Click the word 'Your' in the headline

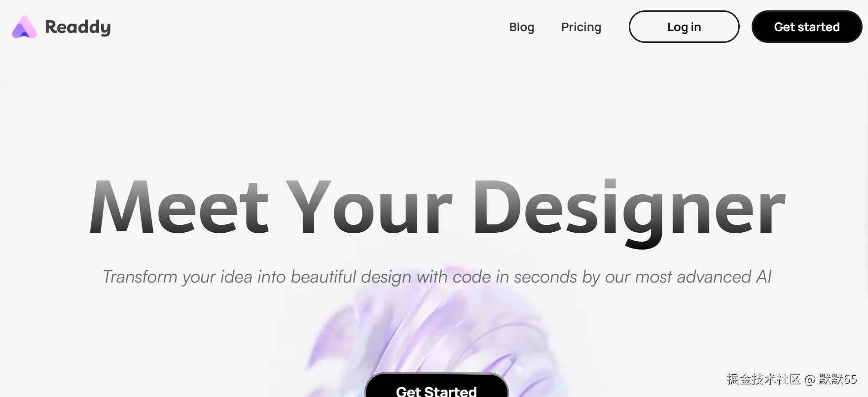click(369, 207)
